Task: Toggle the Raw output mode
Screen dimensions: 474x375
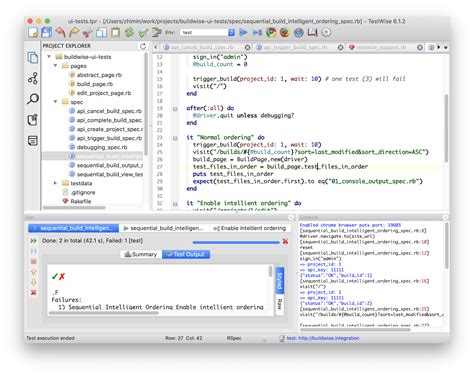Action: pyautogui.click(x=280, y=304)
